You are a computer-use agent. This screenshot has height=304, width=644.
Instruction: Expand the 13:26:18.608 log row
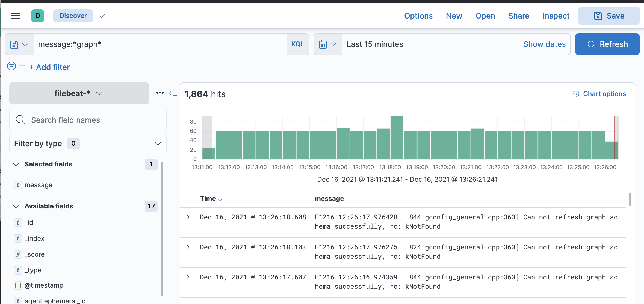(188, 217)
